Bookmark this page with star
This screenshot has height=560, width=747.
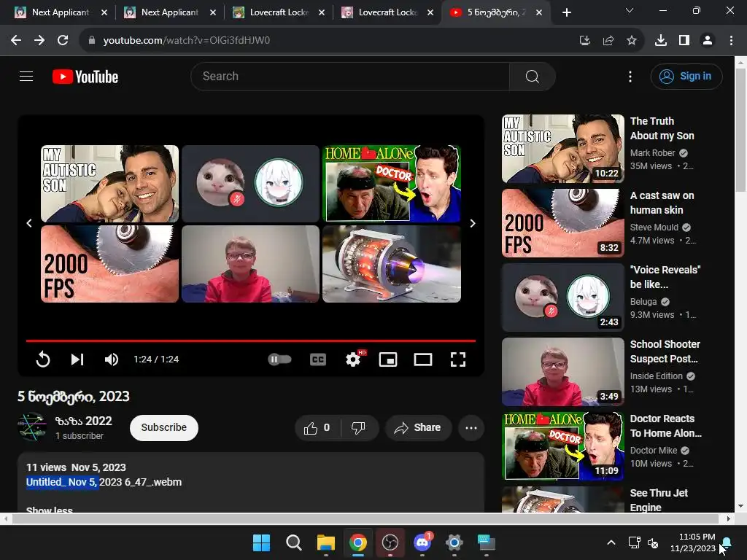click(x=632, y=41)
